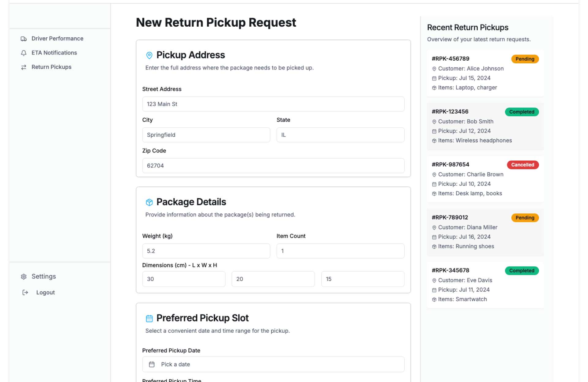Viewport: 588px width, 382px height.
Task: Click the Logout link
Action: click(45, 292)
